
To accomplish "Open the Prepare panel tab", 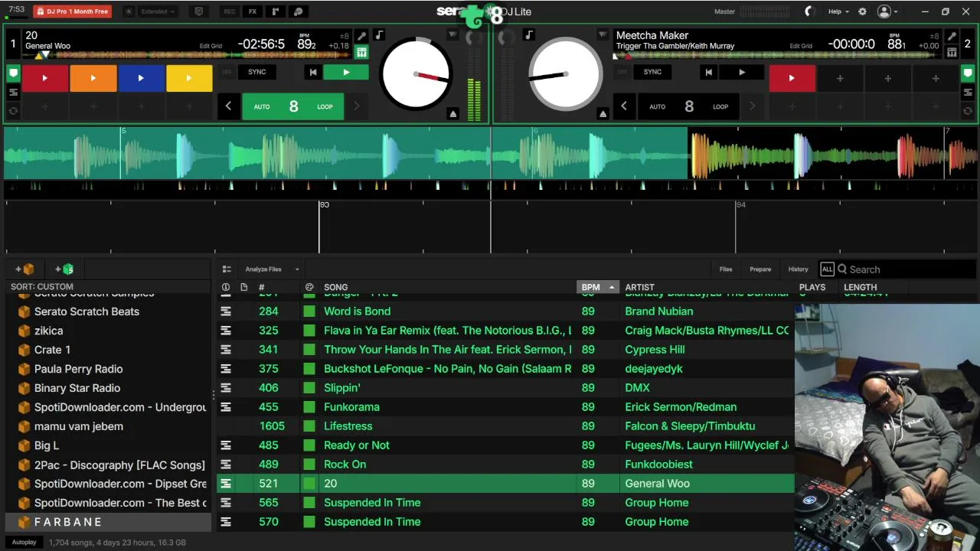I will [760, 269].
